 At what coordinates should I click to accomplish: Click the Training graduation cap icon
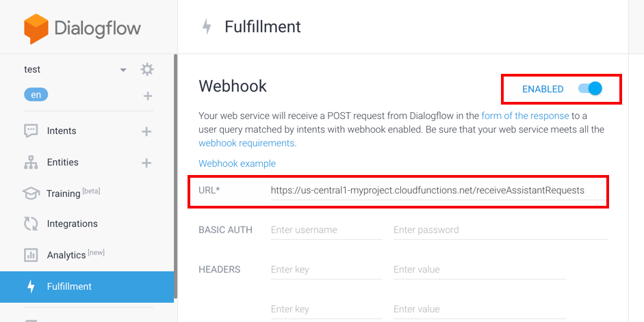point(31,193)
